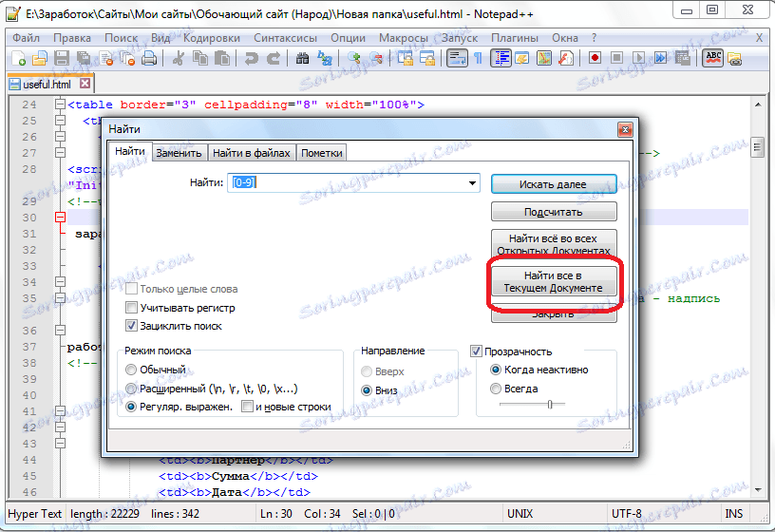The width and height of the screenshot is (775, 532).
Task: Click Найти всё во всех Открытых Документах
Action: tap(554, 244)
